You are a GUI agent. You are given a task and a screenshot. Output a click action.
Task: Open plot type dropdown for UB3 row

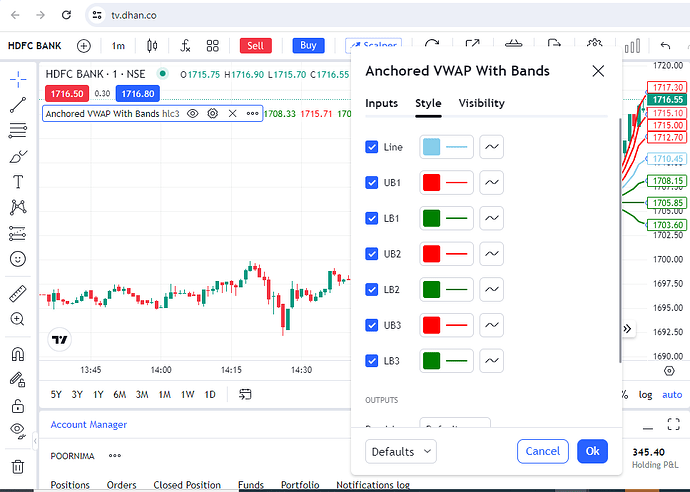(492, 325)
